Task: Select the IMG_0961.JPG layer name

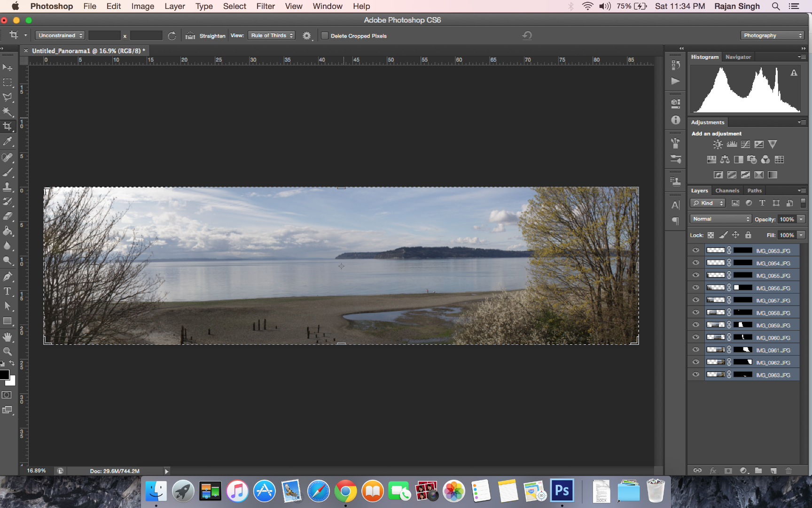Action: click(773, 350)
